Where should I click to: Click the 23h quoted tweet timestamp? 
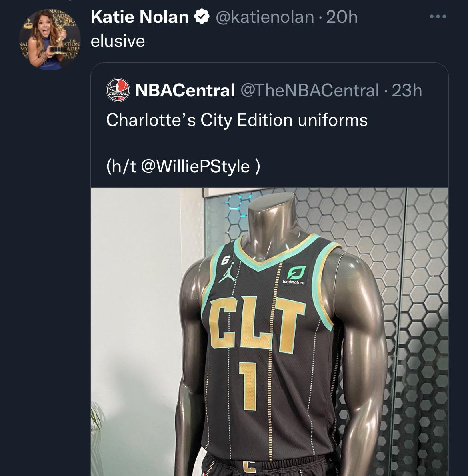[407, 90]
